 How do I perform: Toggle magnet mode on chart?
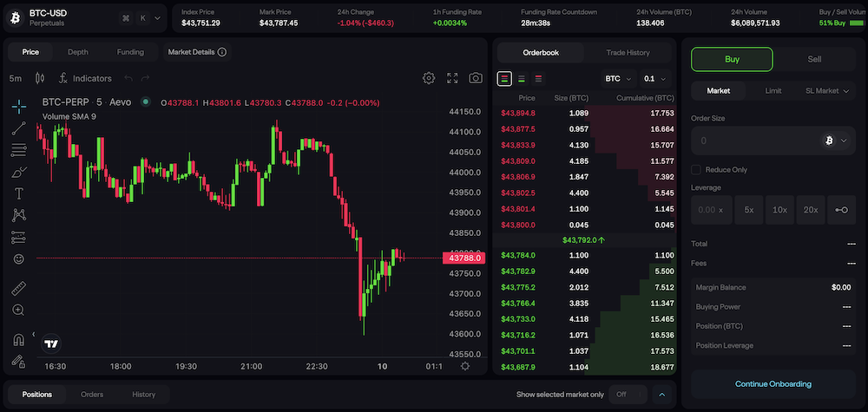(19, 339)
